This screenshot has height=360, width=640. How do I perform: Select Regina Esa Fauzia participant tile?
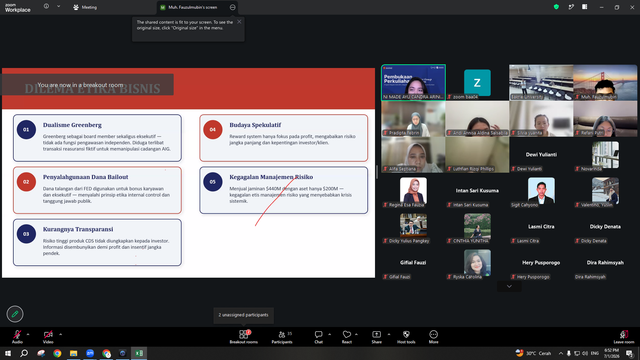[x=413, y=191]
